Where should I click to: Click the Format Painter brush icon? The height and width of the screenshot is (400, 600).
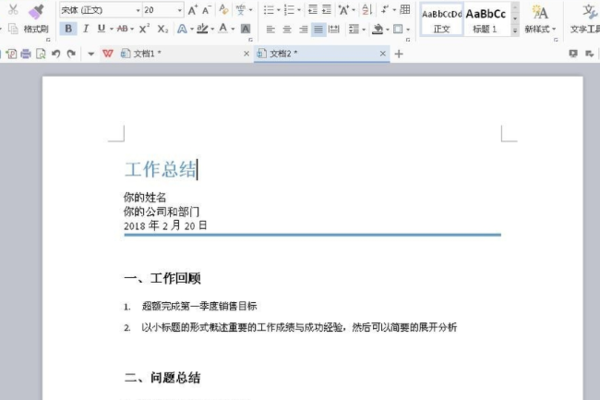[x=36, y=12]
